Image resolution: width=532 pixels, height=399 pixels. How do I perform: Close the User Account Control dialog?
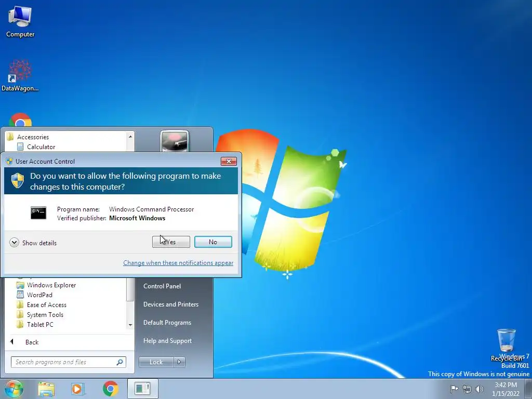point(229,161)
